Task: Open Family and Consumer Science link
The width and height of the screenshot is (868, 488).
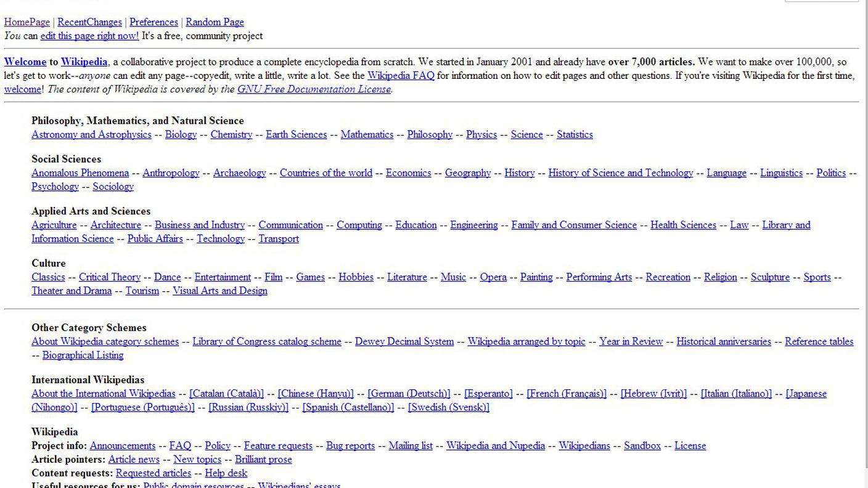Action: (574, 226)
